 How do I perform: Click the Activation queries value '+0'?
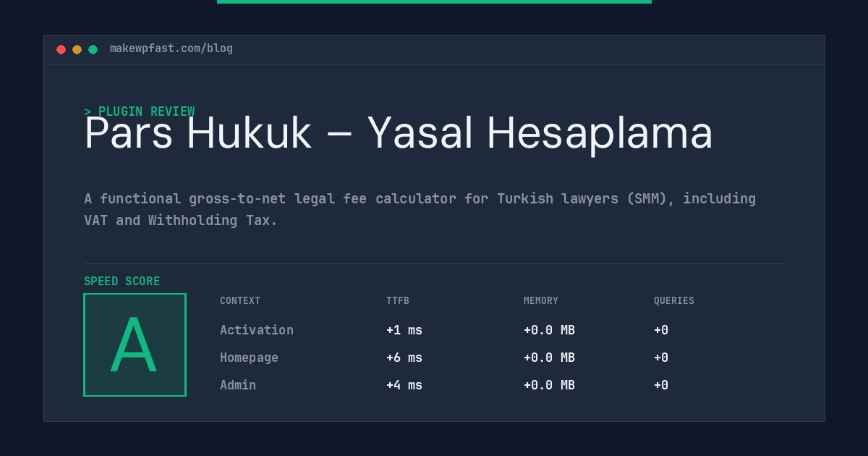pyautogui.click(x=661, y=330)
